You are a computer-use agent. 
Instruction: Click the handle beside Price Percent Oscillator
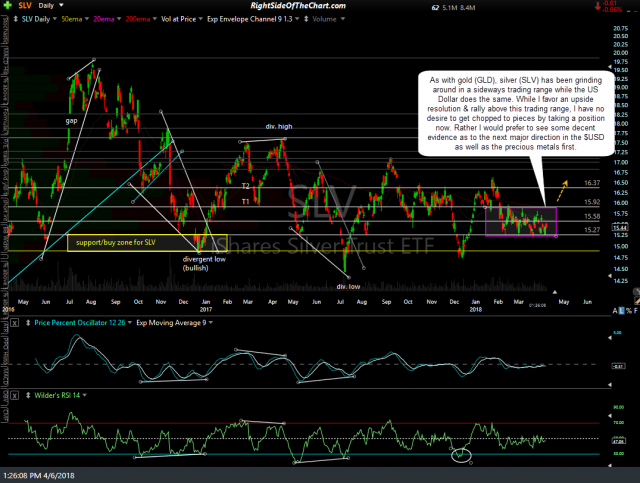[x=28, y=323]
